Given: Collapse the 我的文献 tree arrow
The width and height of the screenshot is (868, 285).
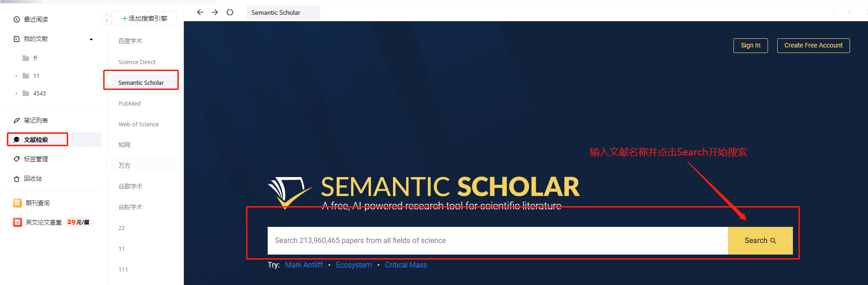Looking at the screenshot, I should pos(91,39).
